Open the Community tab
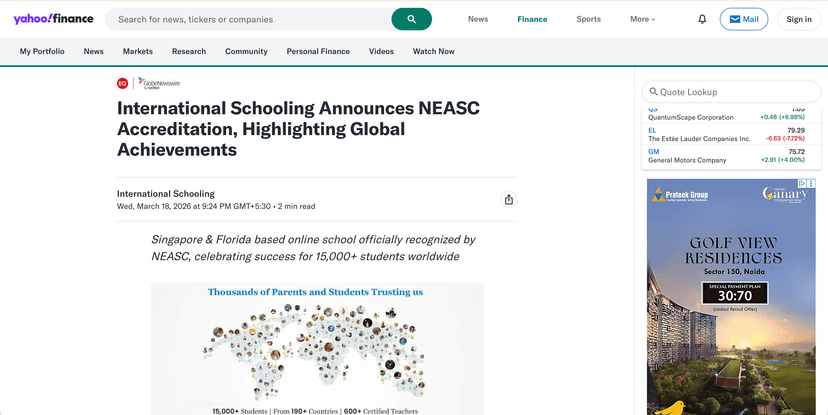Viewport: 828px width, 415px height. pos(246,51)
